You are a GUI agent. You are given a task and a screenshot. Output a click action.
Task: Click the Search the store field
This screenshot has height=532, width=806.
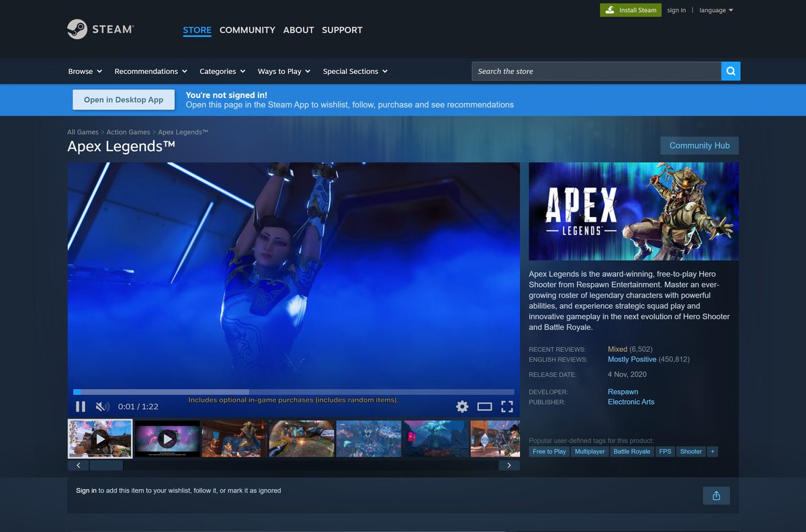coord(596,71)
